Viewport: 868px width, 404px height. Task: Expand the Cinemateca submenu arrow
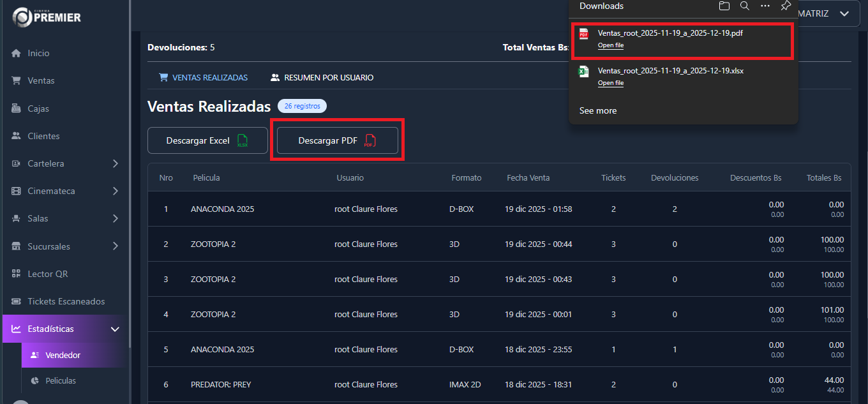pos(116,191)
